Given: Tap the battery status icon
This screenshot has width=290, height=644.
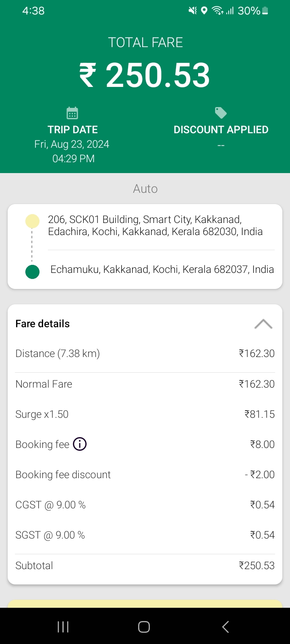Looking at the screenshot, I should pyautogui.click(x=265, y=11).
